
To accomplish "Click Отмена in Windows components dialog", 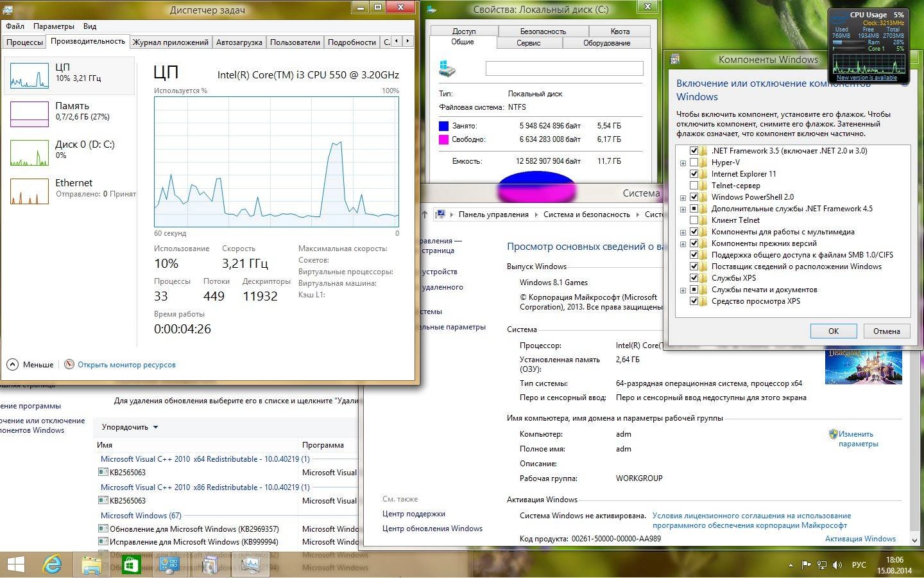I will click(886, 331).
